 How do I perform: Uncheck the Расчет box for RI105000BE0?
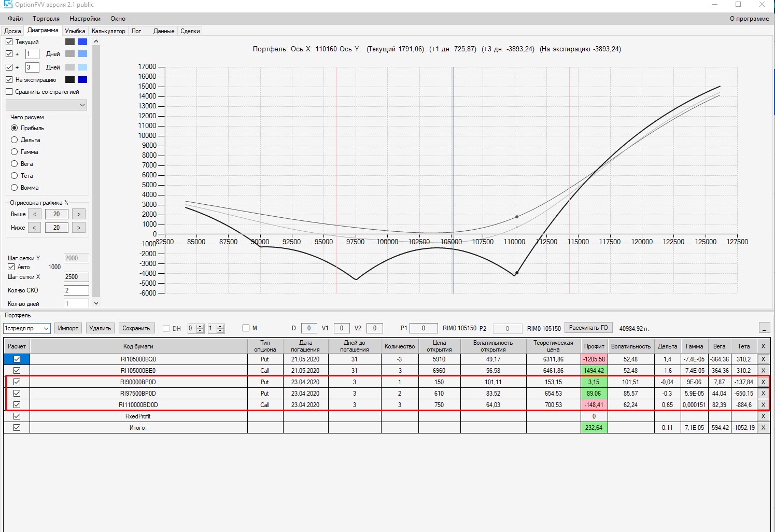17,370
